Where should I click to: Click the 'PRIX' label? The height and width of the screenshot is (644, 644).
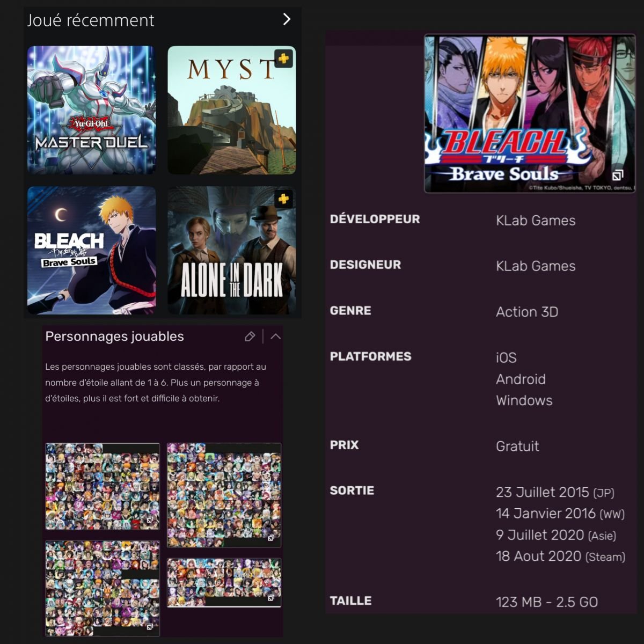pyautogui.click(x=344, y=445)
